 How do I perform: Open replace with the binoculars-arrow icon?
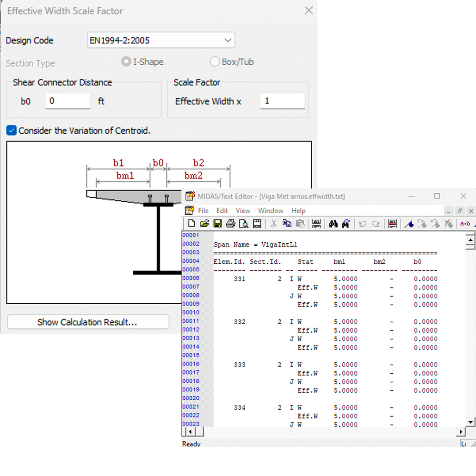coord(346,224)
